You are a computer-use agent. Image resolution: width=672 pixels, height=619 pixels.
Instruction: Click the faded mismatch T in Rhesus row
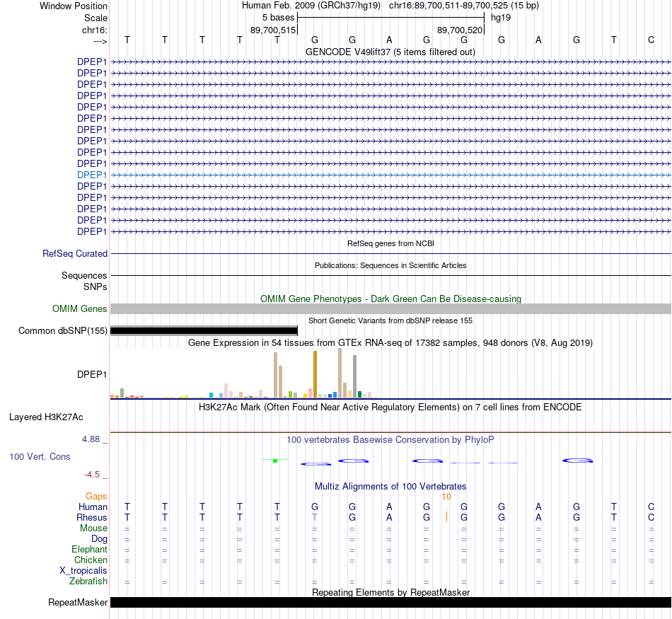[315, 517]
